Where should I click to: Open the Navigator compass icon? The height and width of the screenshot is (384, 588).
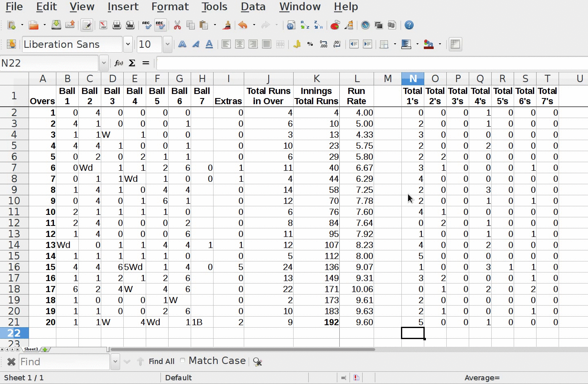[x=365, y=25]
